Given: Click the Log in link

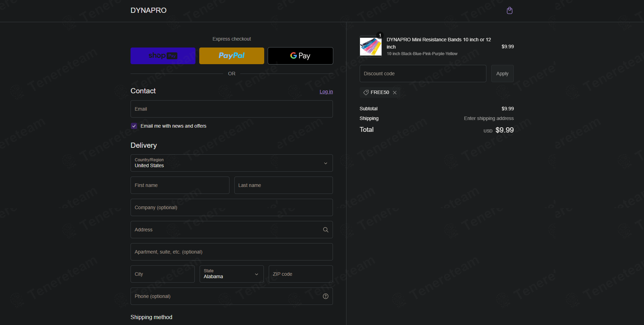Looking at the screenshot, I should [x=326, y=92].
